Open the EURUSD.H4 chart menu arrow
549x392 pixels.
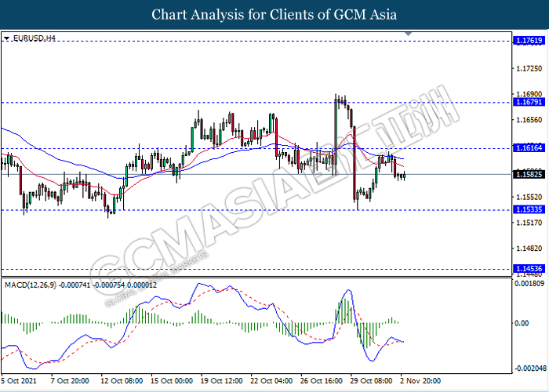coord(6,38)
